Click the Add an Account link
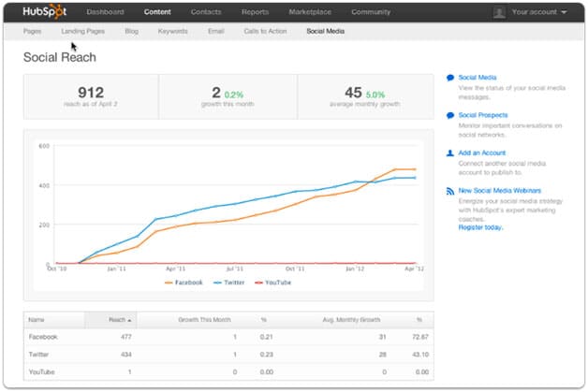Screen dimensions: 588x392 pos(482,152)
